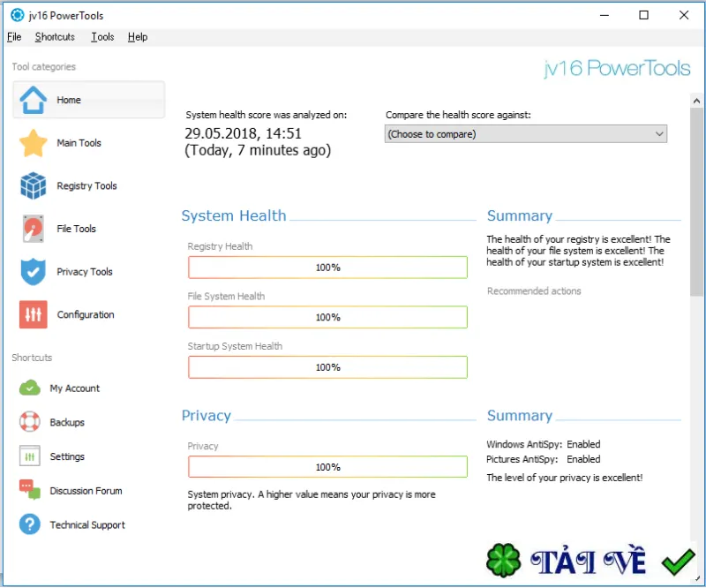
Task: Click the text "(Today, 7 minutes ago)"
Action: tap(258, 150)
